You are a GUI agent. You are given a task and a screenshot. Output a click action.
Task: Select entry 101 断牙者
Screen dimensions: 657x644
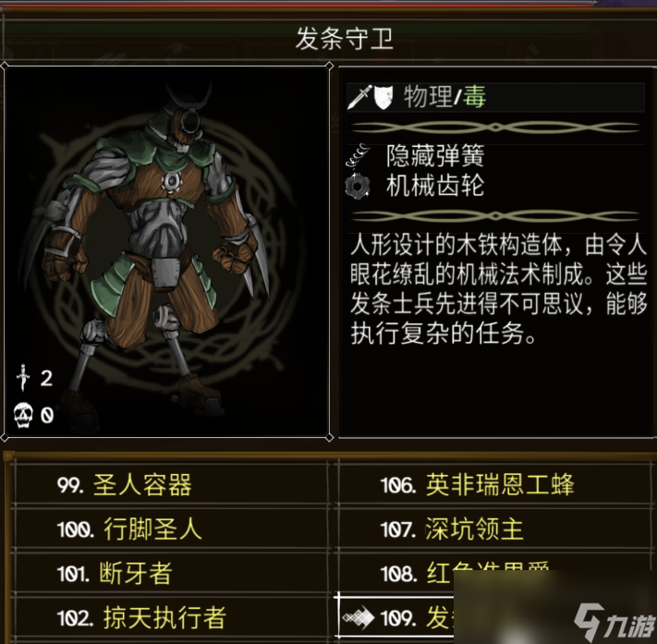(170, 573)
